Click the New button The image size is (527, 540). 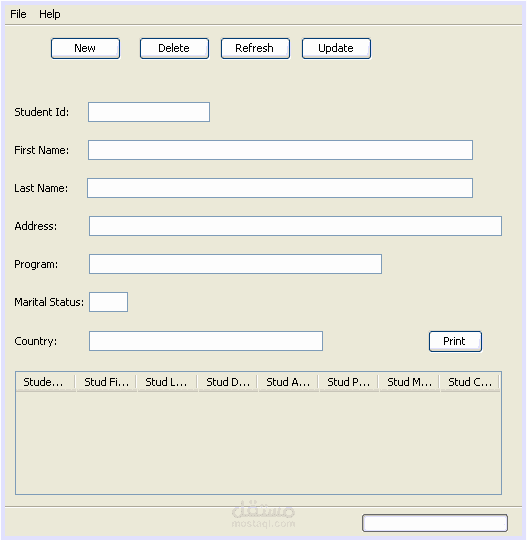click(85, 48)
